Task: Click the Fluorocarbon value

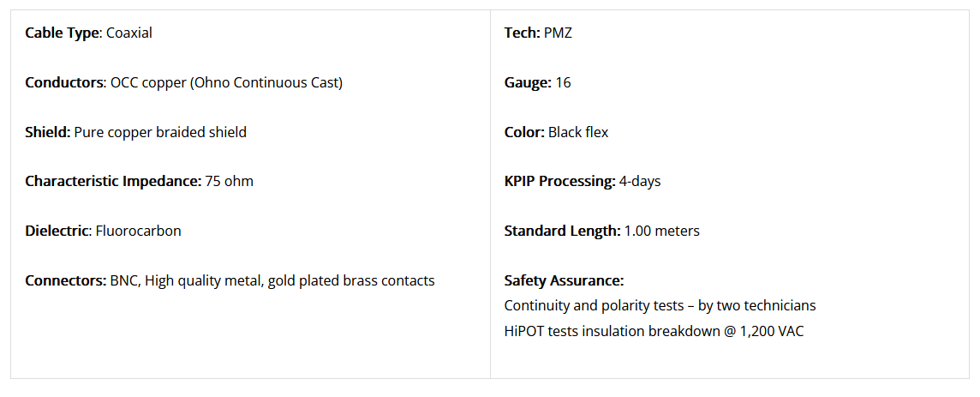Action: click(x=138, y=232)
